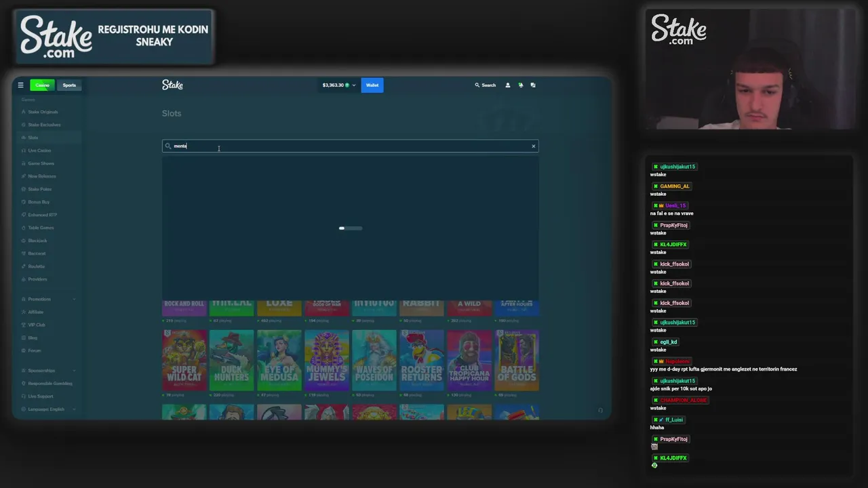868x488 pixels.
Task: Click the slots search input field
Action: [350, 146]
